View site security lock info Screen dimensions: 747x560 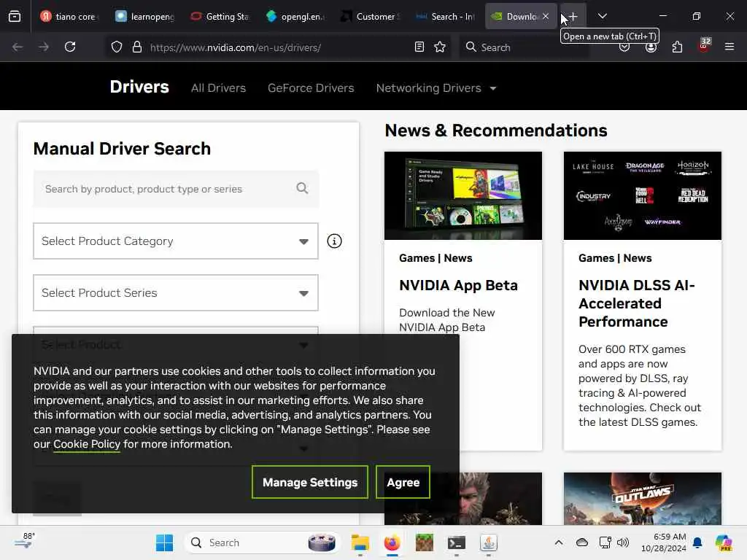pyautogui.click(x=137, y=47)
